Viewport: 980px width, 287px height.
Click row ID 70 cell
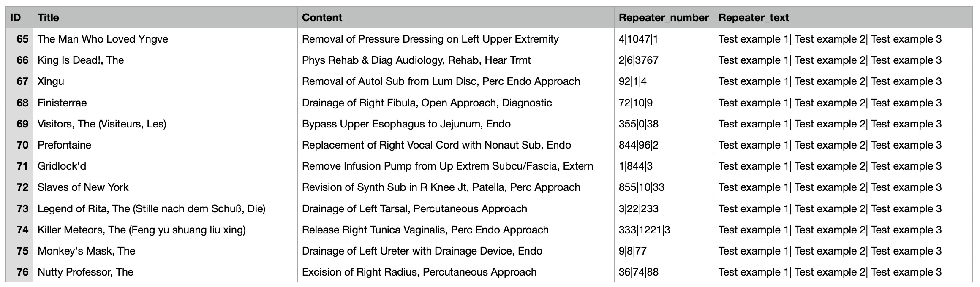click(x=19, y=145)
